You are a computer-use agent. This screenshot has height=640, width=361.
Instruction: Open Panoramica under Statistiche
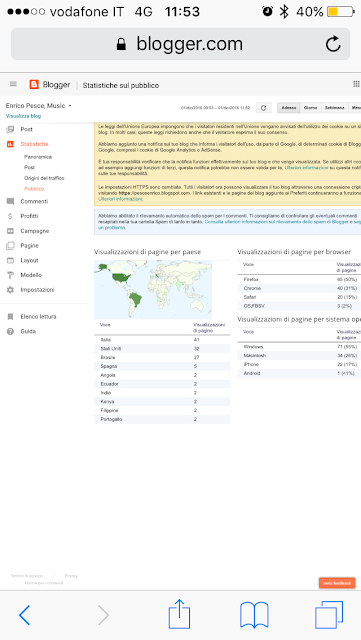click(38, 157)
